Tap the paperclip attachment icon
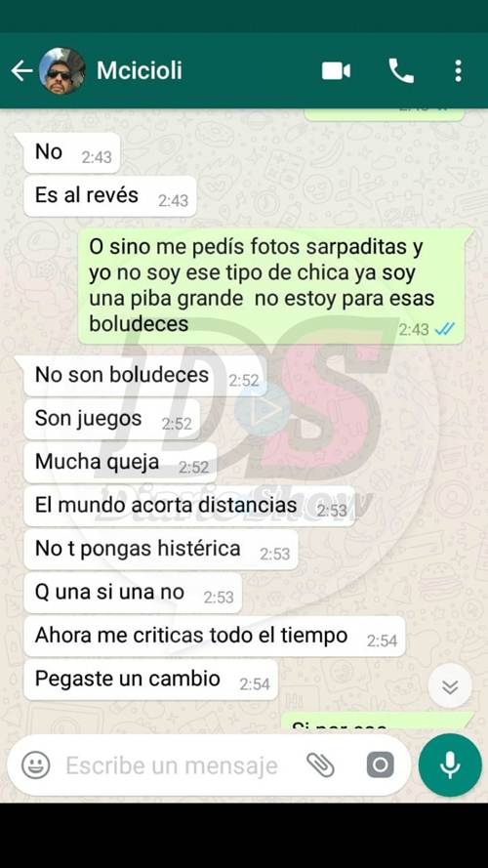 tap(321, 765)
